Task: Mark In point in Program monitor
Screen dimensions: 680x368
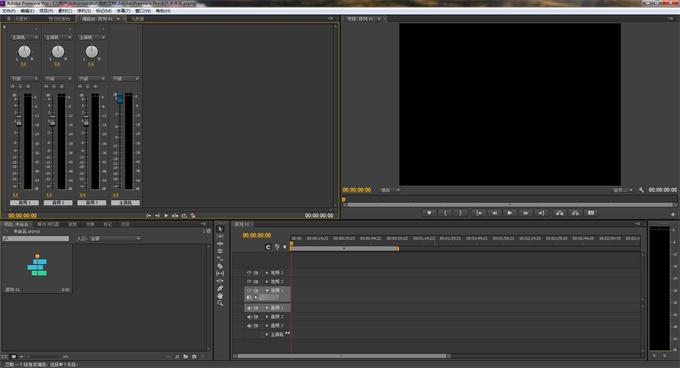Action: (445, 213)
